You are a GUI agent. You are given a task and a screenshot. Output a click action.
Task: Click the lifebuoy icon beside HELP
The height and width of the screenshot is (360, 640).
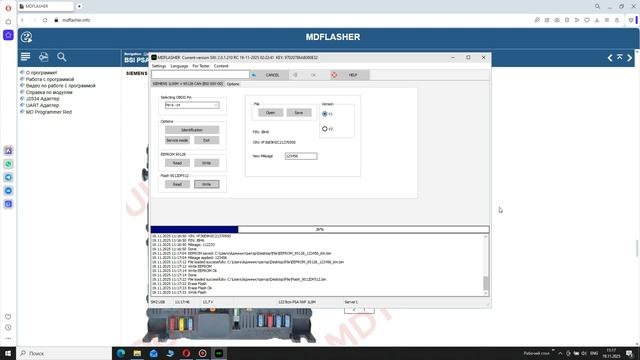point(334,75)
